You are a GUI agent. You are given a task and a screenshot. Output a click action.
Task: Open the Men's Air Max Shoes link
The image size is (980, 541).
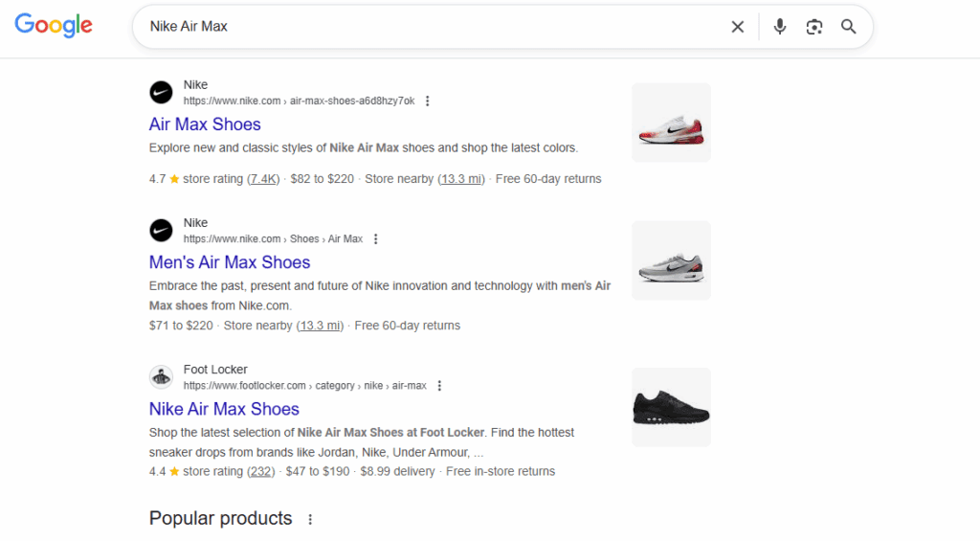pos(230,262)
